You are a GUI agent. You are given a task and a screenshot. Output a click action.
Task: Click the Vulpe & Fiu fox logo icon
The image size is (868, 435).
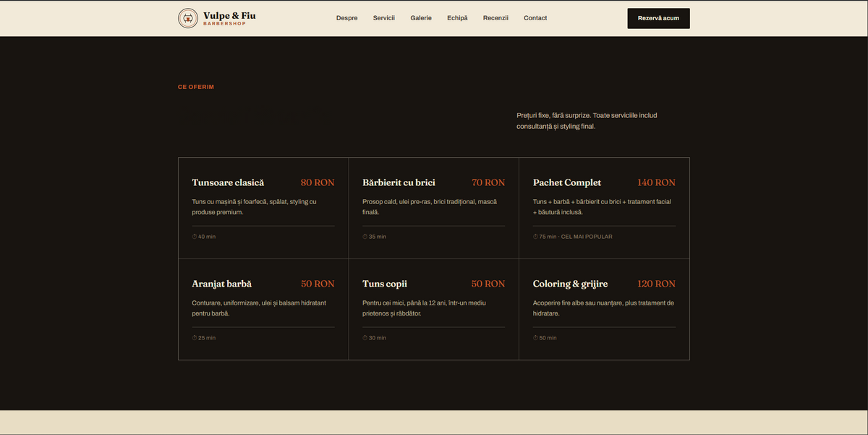click(188, 18)
